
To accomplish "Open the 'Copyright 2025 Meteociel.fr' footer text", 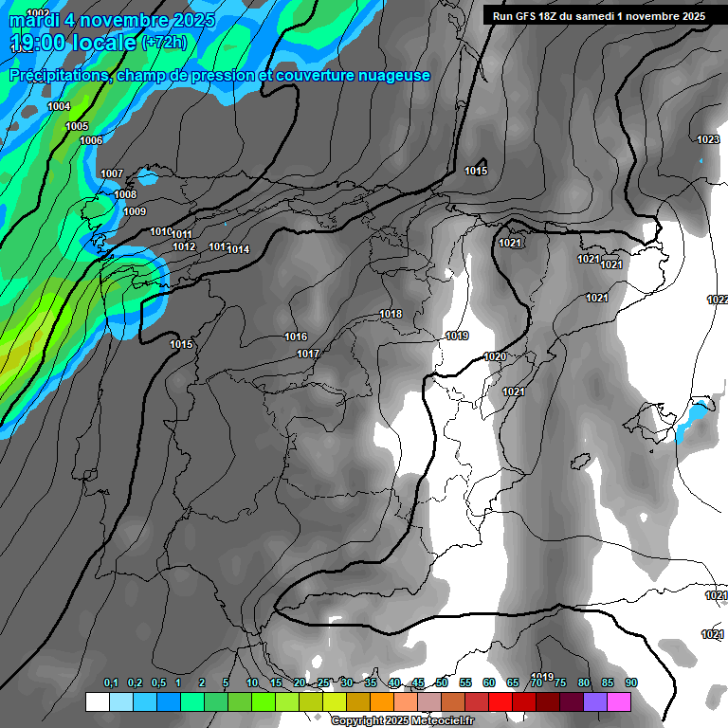I will (x=403, y=720).
